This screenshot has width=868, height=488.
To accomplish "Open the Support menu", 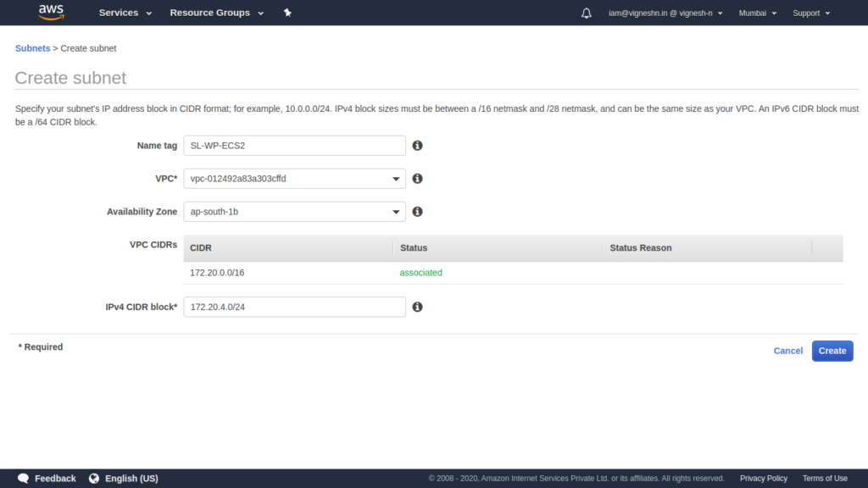I will click(811, 14).
